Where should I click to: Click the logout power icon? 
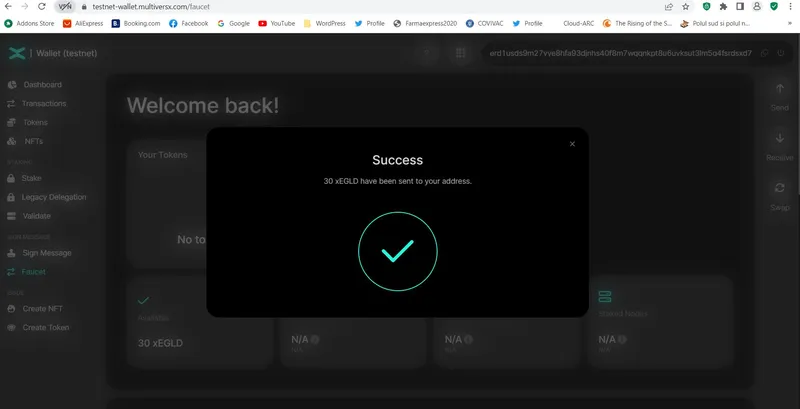[x=781, y=53]
